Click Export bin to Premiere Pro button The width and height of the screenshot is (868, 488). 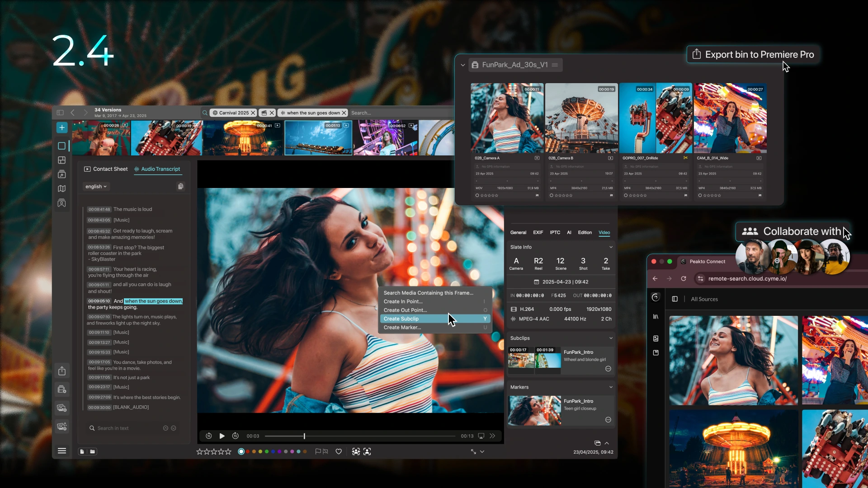click(x=753, y=55)
